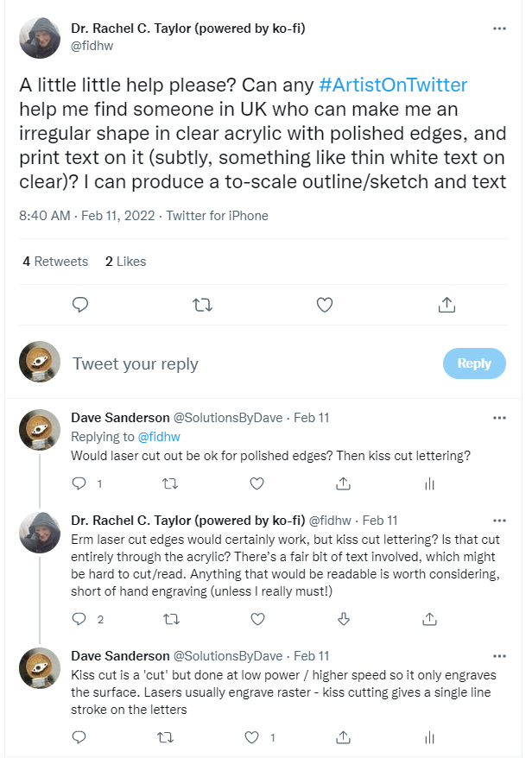Open more options on Dave's first reply
This screenshot has width=532, height=758.
pyautogui.click(x=499, y=417)
